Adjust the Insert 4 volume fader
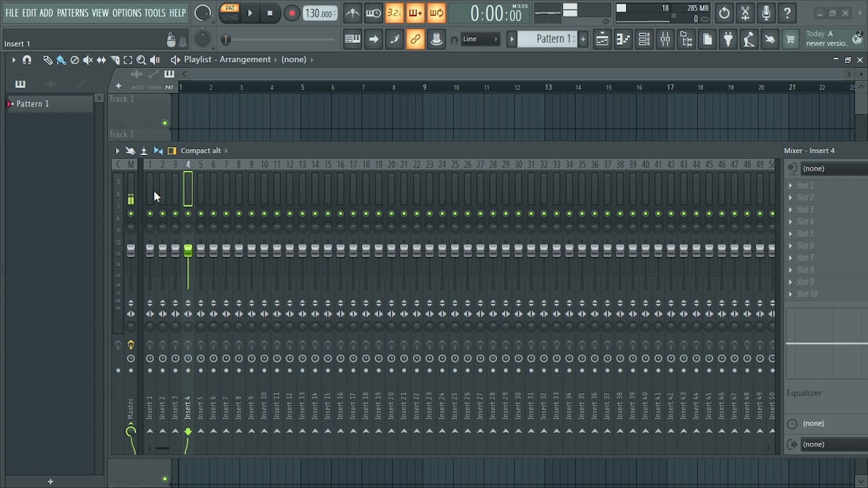 pos(188,251)
